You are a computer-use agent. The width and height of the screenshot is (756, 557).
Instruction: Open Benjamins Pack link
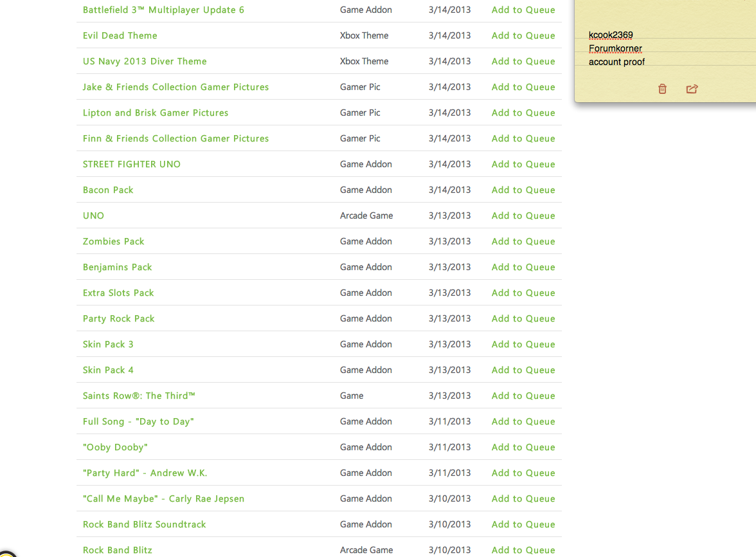(x=117, y=267)
